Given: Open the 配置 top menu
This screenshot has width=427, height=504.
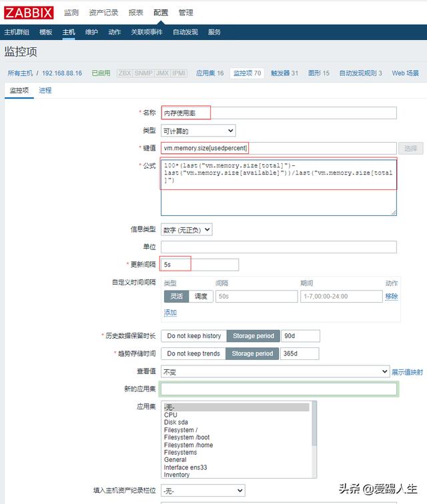Looking at the screenshot, I should 161,13.
